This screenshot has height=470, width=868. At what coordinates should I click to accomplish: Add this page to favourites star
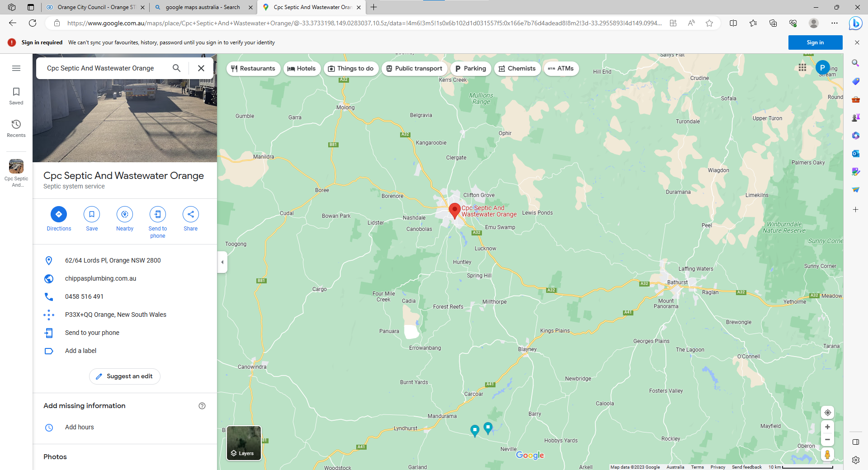click(709, 23)
